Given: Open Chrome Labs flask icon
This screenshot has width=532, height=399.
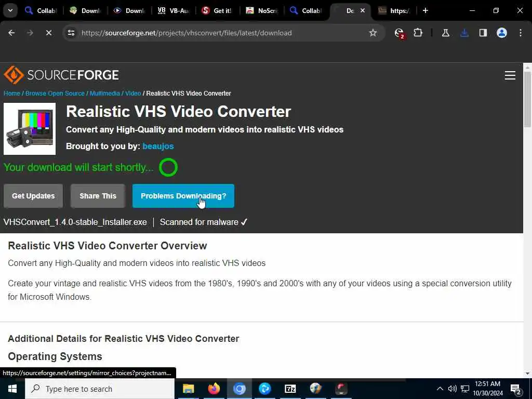Looking at the screenshot, I should (x=445, y=33).
